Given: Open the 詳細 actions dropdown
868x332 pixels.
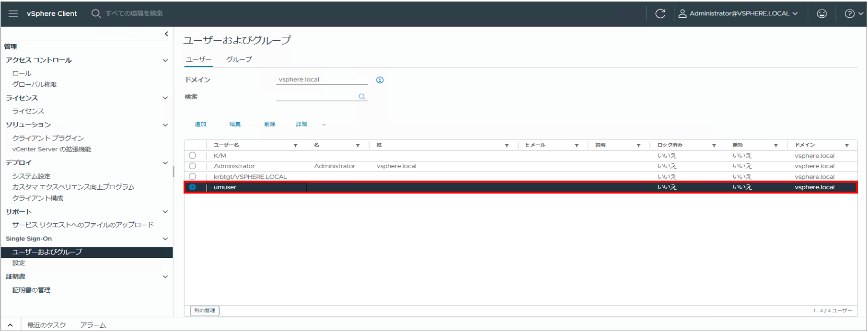Looking at the screenshot, I should (311, 125).
